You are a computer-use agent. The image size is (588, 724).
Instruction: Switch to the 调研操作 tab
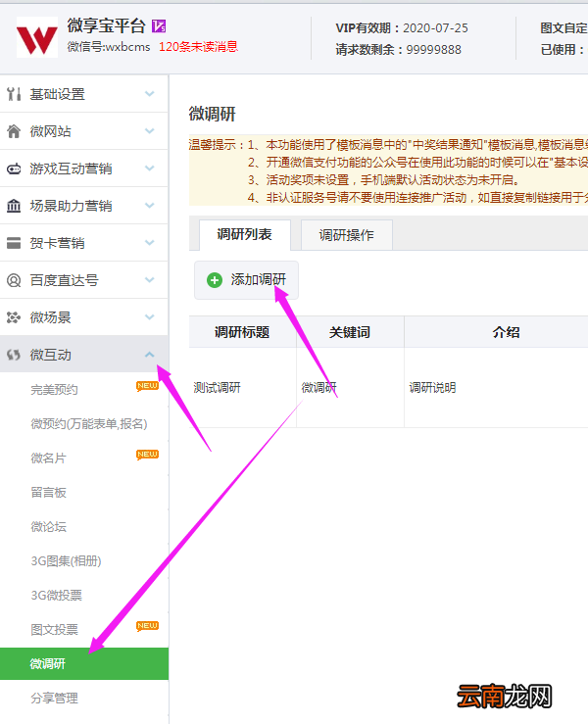coord(346,235)
